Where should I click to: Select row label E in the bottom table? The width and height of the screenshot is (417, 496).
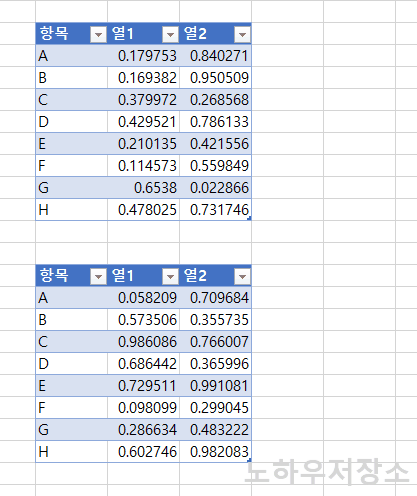(72, 386)
